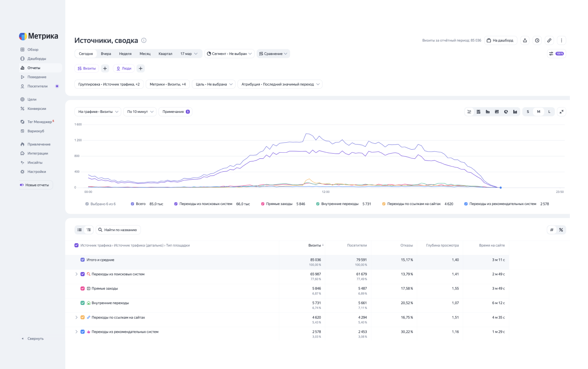Screen dimensions: 588x369
Task: Click the Найти по названию search field
Action: point(118,230)
